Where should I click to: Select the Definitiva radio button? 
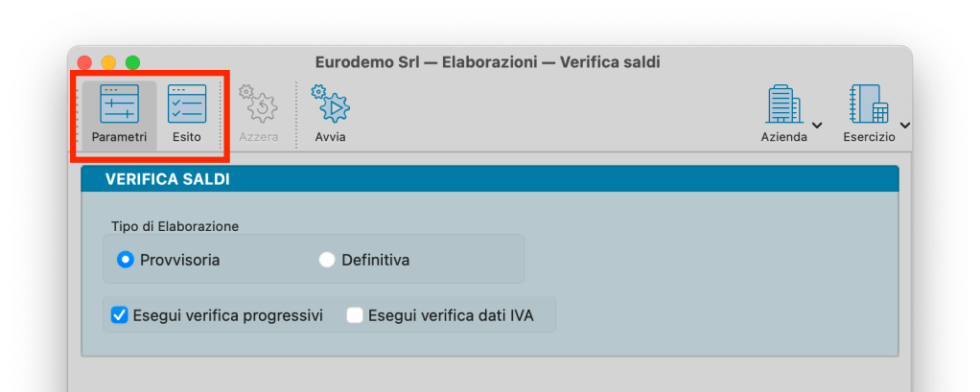327,259
